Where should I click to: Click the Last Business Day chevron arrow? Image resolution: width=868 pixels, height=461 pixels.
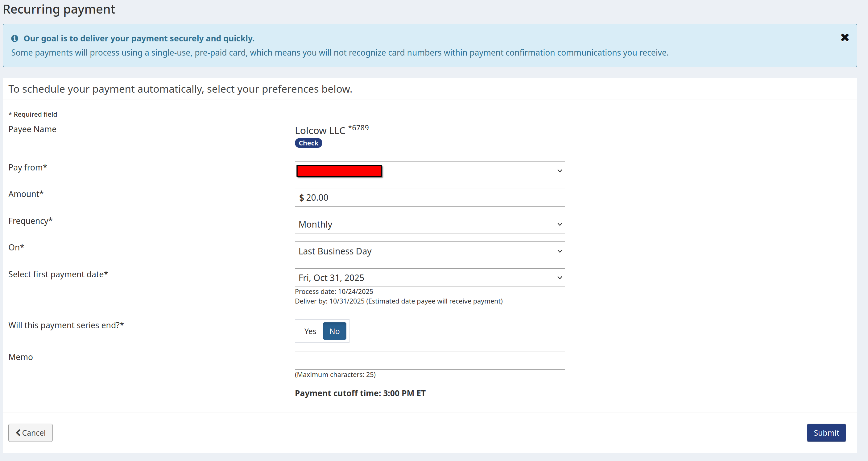[559, 251]
